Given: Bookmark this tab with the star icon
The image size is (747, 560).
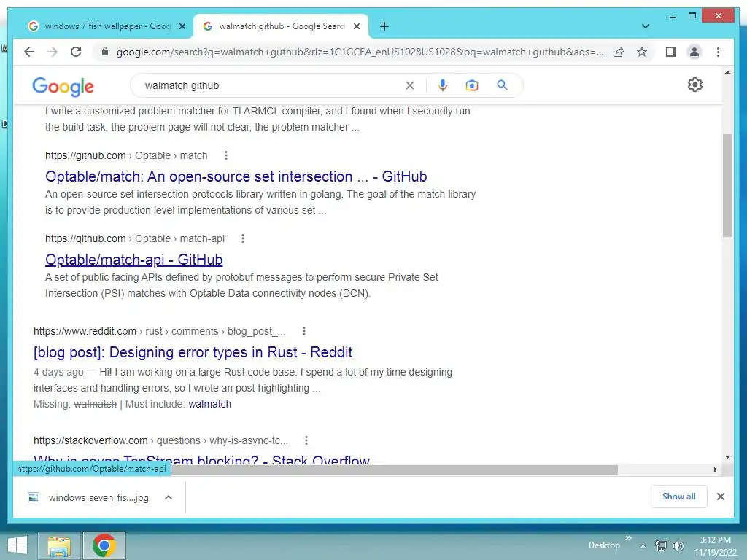Looking at the screenshot, I should (x=642, y=52).
